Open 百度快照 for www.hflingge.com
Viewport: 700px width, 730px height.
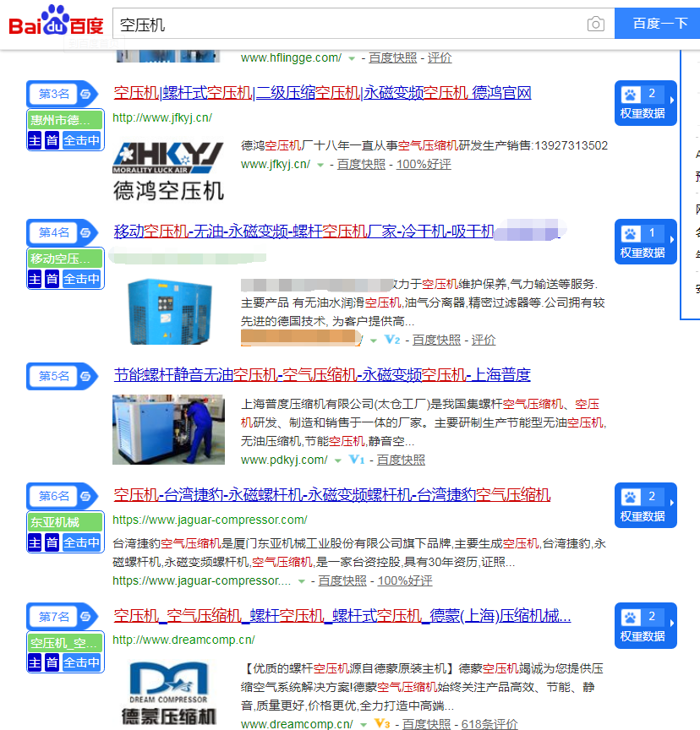click(392, 57)
